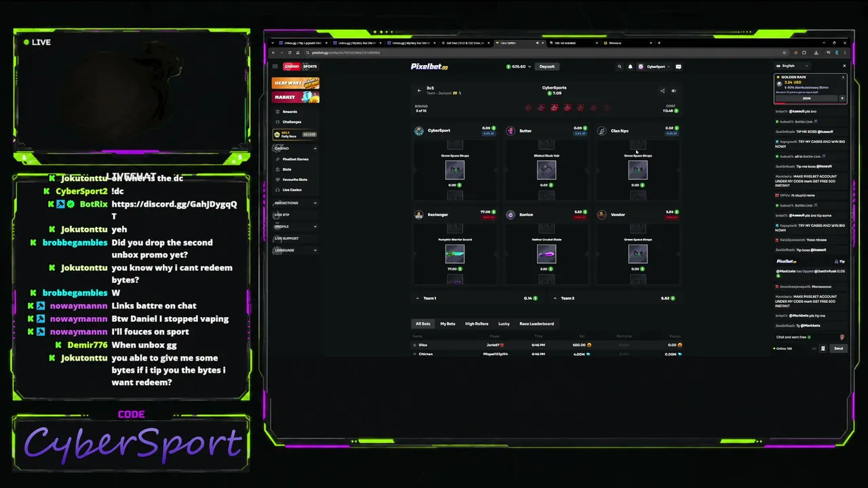Click the search magnifier icon in header
868x488 pixels.
pyautogui.click(x=619, y=66)
